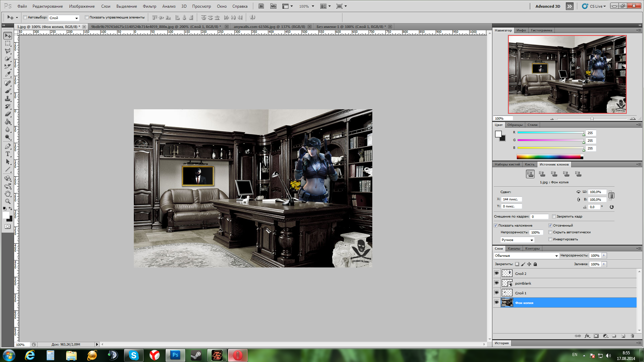Open the Фильтр menu
644x362 pixels.
(x=150, y=6)
